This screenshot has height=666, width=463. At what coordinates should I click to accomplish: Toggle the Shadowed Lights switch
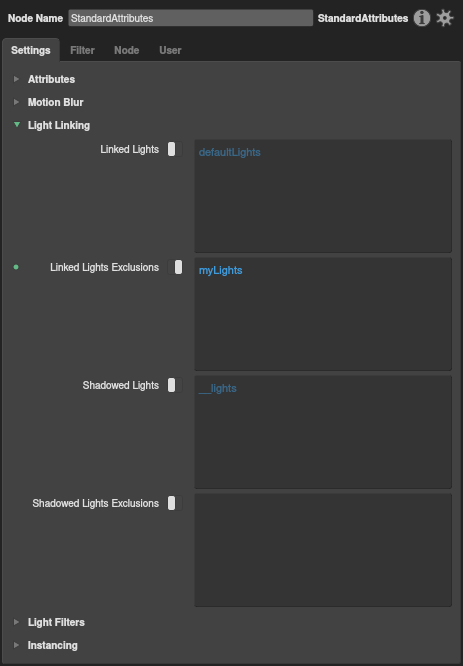click(175, 385)
